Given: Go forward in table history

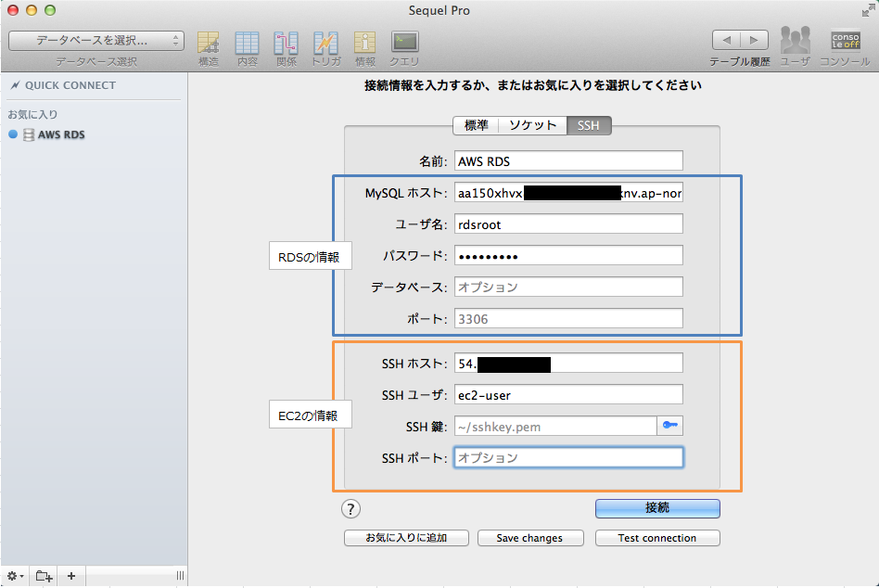Looking at the screenshot, I should 755,40.
